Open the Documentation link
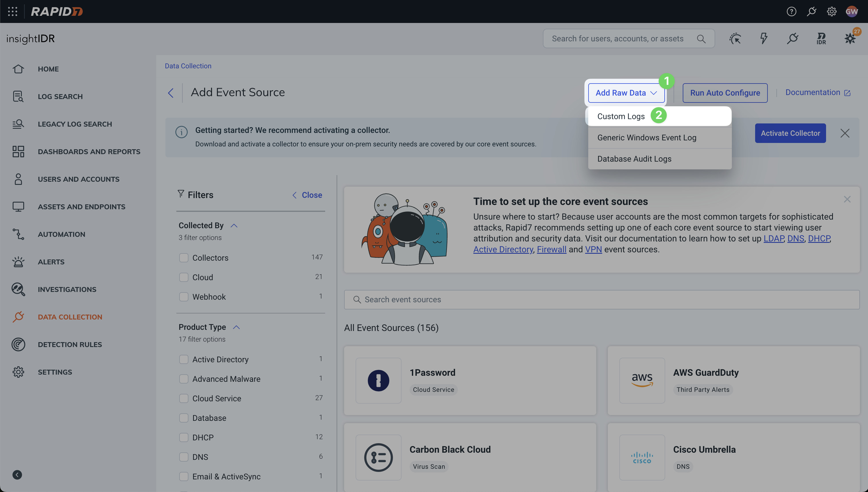868x492 pixels. (x=818, y=93)
